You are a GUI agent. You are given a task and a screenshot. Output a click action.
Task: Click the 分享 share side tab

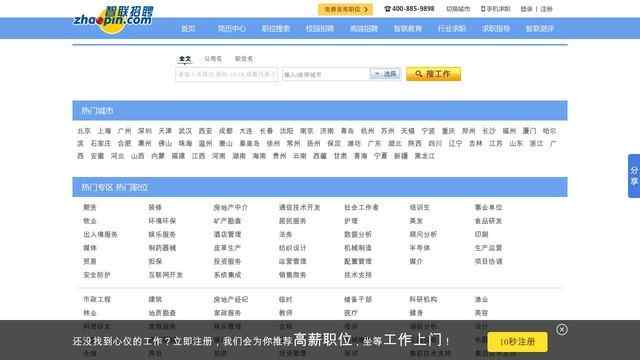tap(634, 176)
